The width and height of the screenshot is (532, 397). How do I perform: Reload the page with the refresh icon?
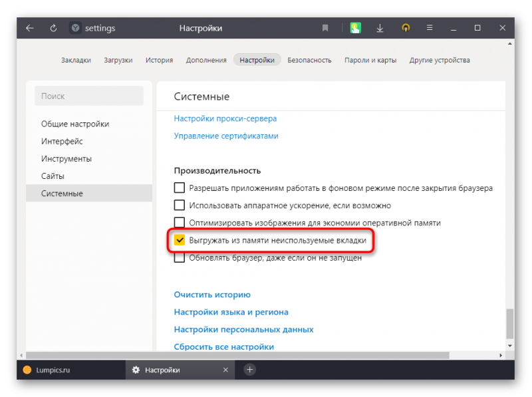coord(53,28)
